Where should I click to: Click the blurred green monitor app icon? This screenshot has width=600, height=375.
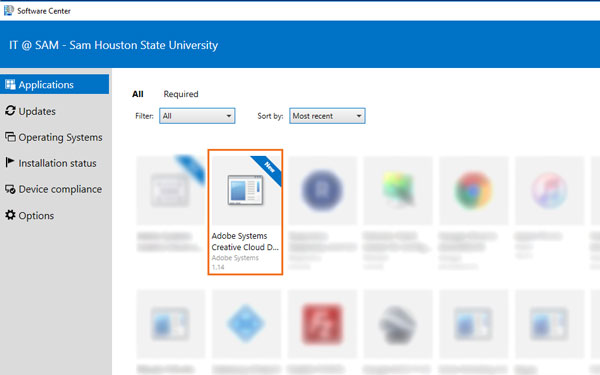point(398,188)
